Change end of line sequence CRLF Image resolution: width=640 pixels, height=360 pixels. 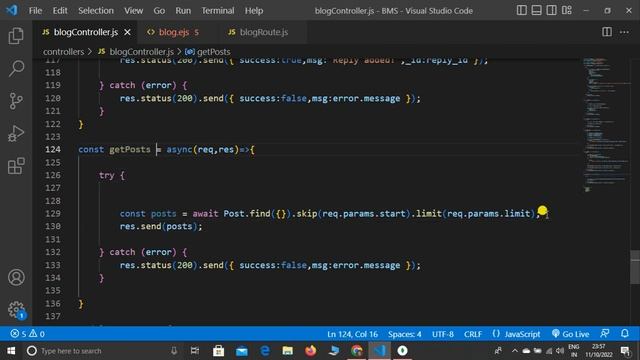point(473,334)
